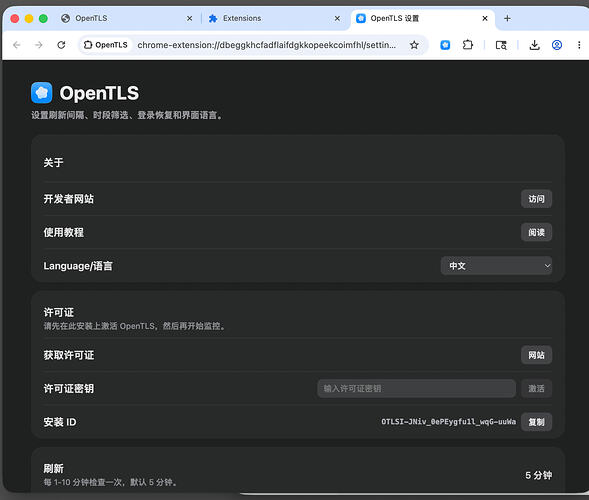589x500 pixels.
Task: Click the yellow minimize window button
Action: (x=29, y=18)
